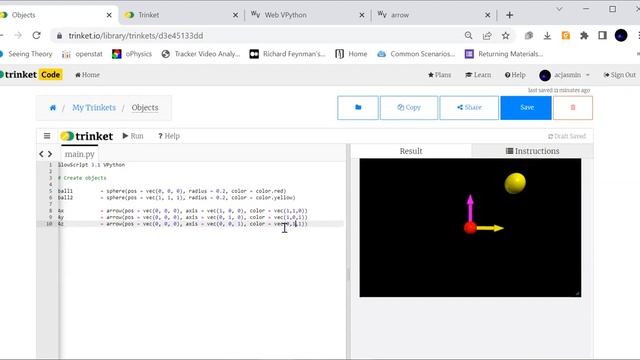Open the Tracker Video Analysis bookmark
The height and width of the screenshot is (360, 640).
pos(201,54)
